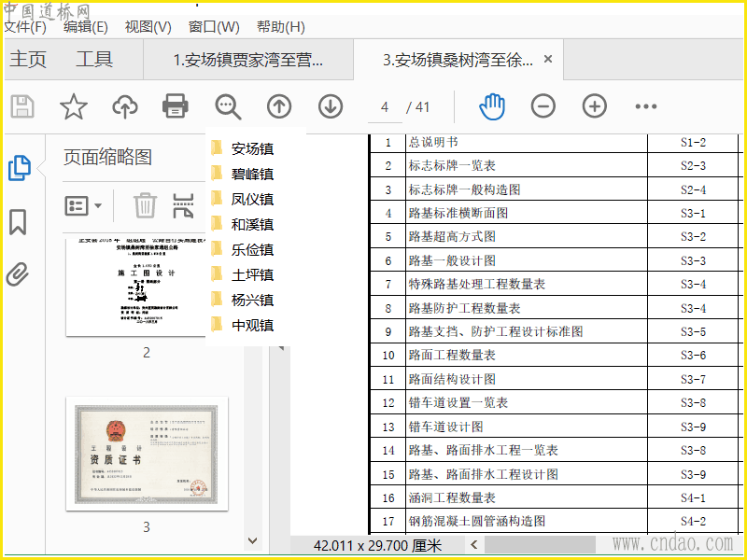Open the 杨兴镇 folder
Image resolution: width=747 pixels, height=560 pixels.
pyautogui.click(x=243, y=300)
